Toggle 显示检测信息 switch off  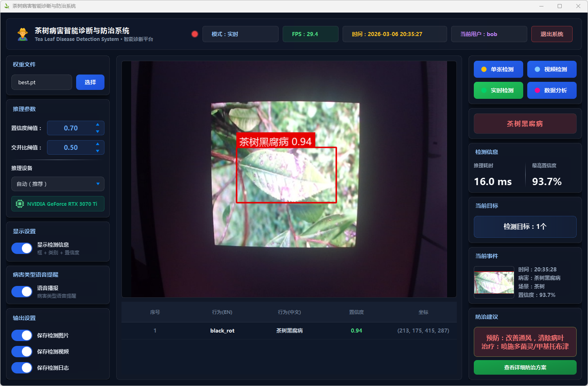coord(22,248)
